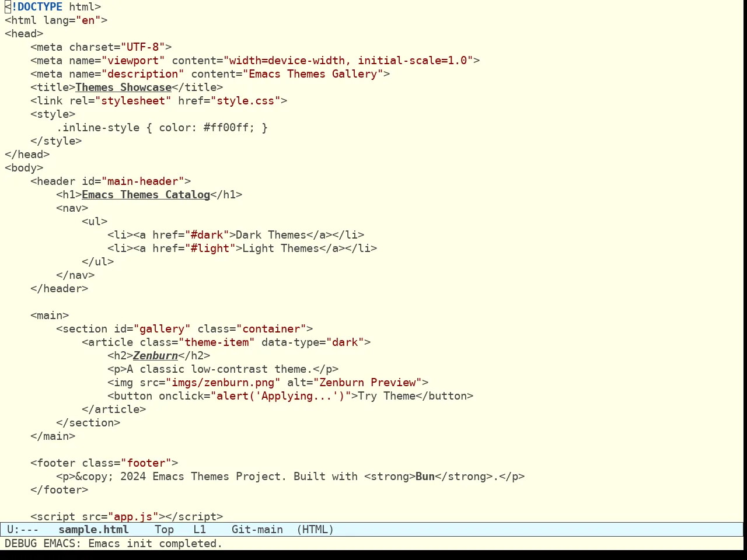This screenshot has height=560, width=747.
Task: Click the closing </header> tag
Action: point(59,289)
